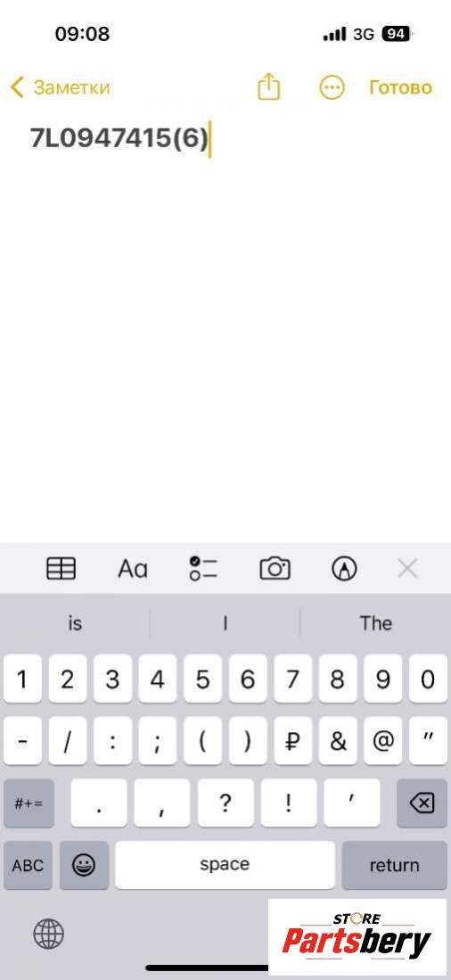Open the markup pen tool
The image size is (451, 980).
pos(344,569)
